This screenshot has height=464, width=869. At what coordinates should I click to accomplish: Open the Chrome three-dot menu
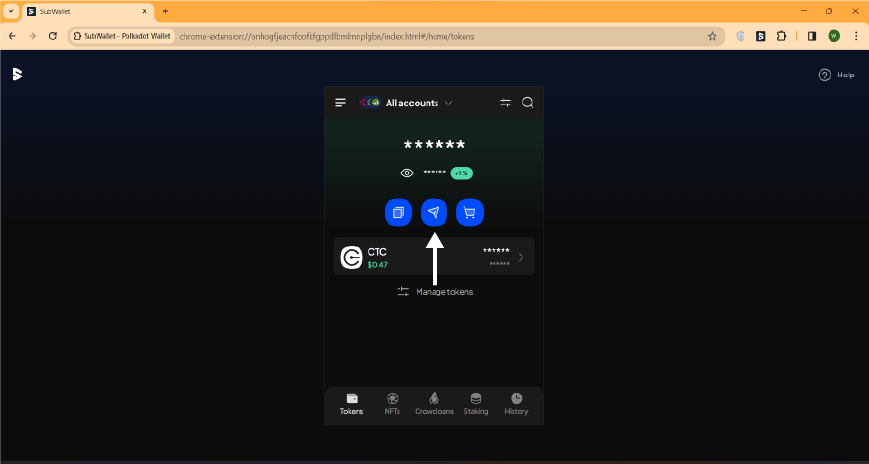(856, 36)
